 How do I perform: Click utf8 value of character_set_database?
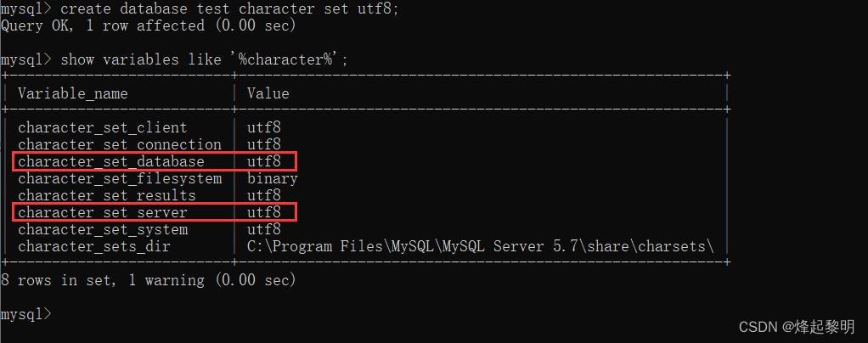pos(264,161)
